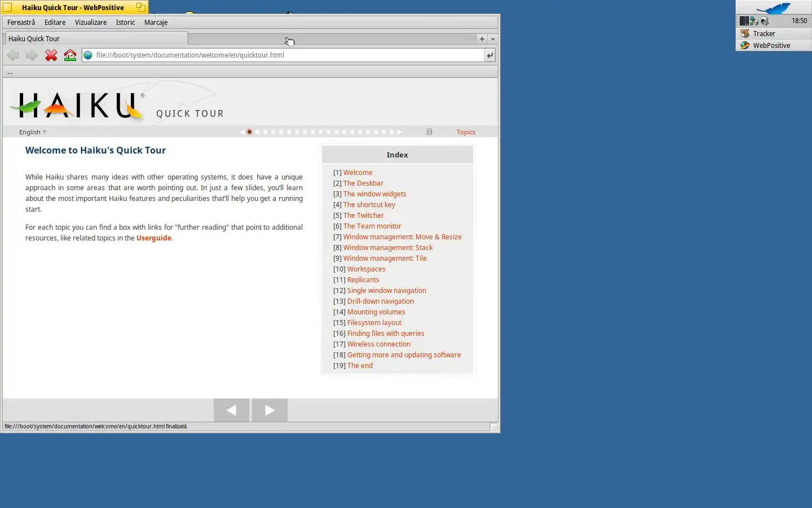The image size is (812, 508).
Task: Click the index list icon beside Topics
Action: coord(429,132)
